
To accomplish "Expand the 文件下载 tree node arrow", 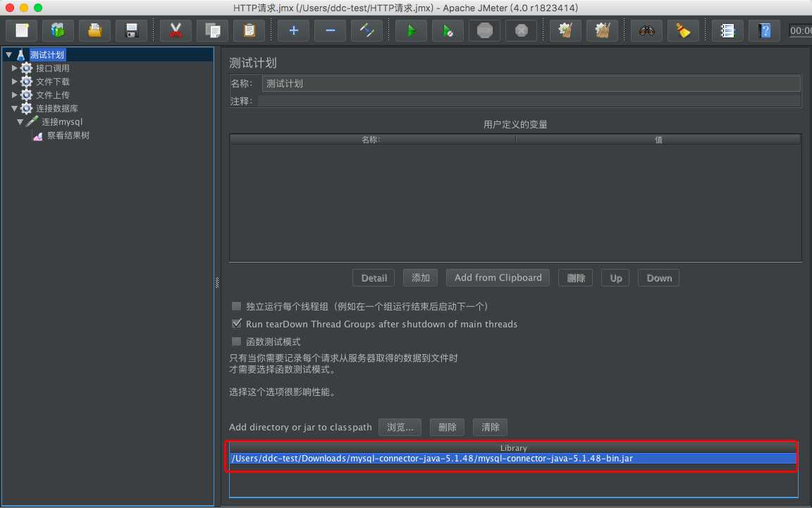I will pyautogui.click(x=15, y=81).
